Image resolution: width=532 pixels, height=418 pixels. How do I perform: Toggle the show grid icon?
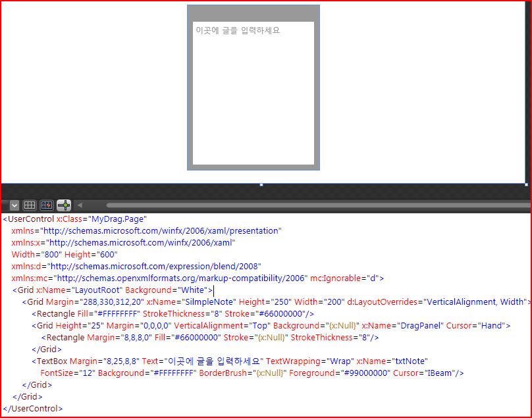point(29,205)
